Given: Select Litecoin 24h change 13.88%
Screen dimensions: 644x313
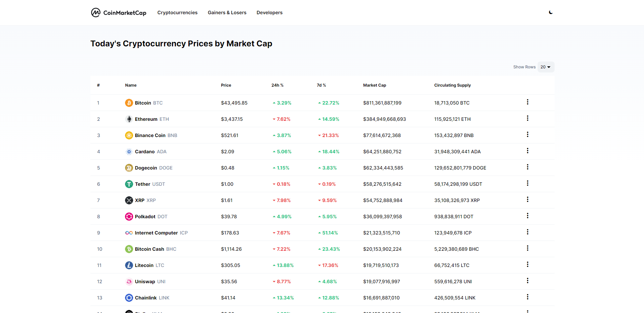Looking at the screenshot, I should [283, 265].
